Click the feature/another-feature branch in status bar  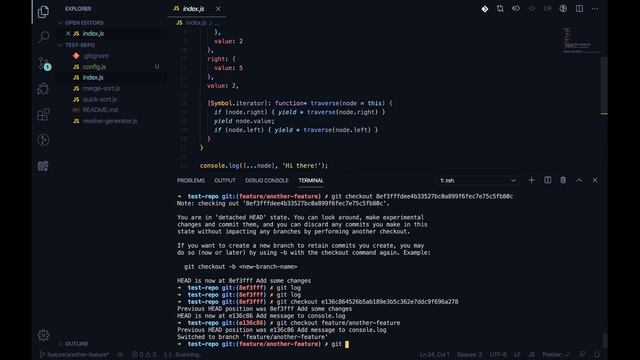(75, 355)
